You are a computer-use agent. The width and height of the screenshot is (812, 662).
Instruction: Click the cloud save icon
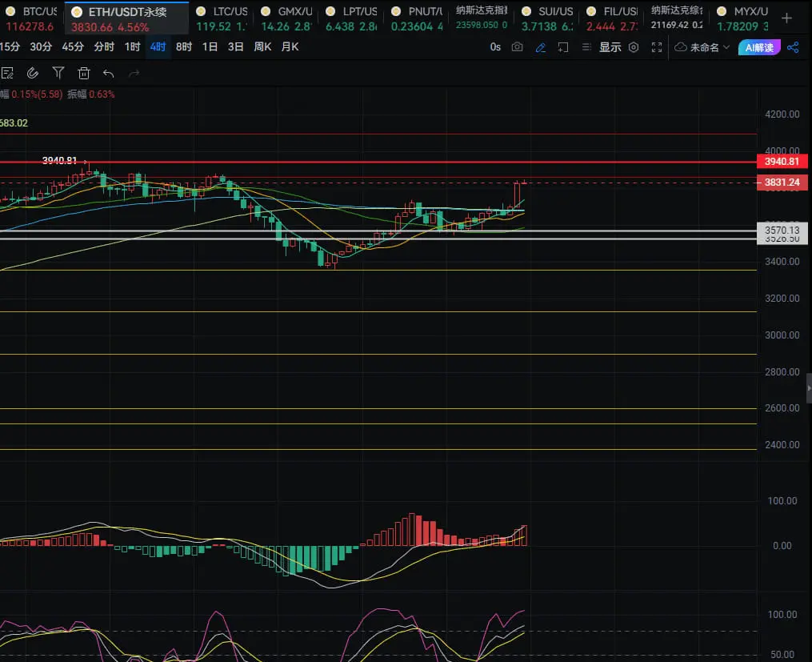[681, 47]
